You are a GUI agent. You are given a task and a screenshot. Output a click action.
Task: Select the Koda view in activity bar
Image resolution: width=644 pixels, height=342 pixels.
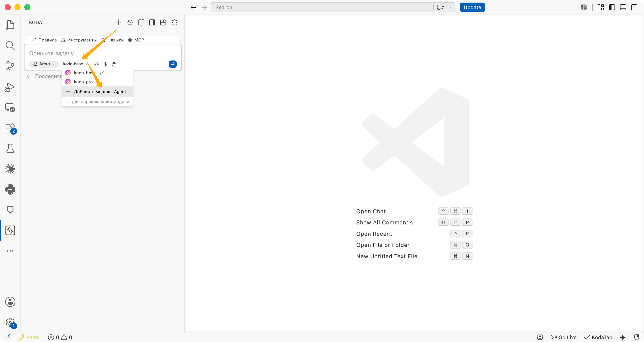pyautogui.click(x=10, y=230)
